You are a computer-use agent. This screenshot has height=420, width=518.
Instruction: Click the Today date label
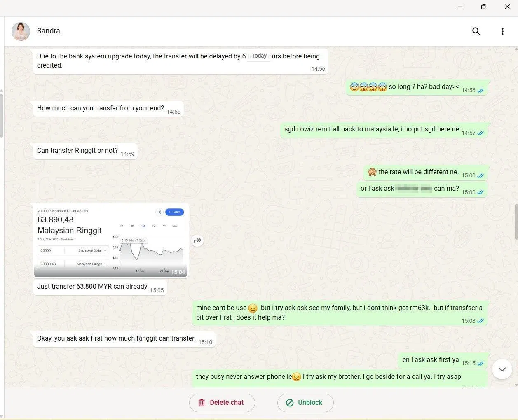(259, 56)
